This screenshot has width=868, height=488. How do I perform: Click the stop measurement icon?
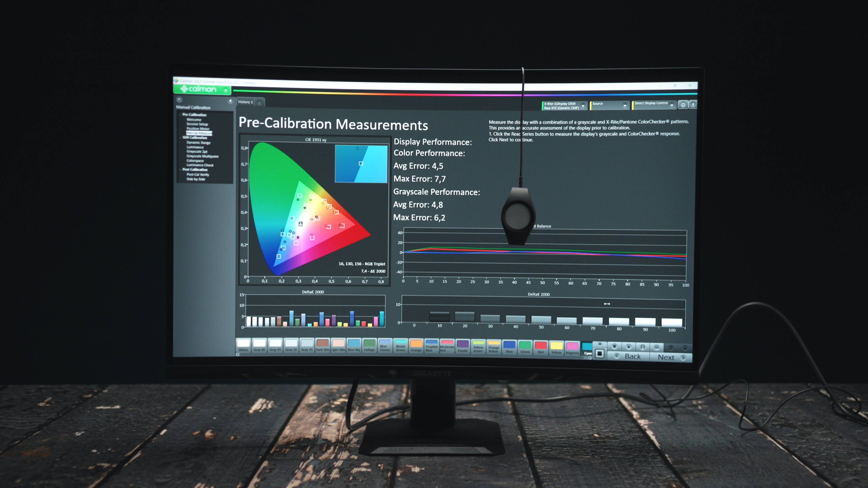614,346
